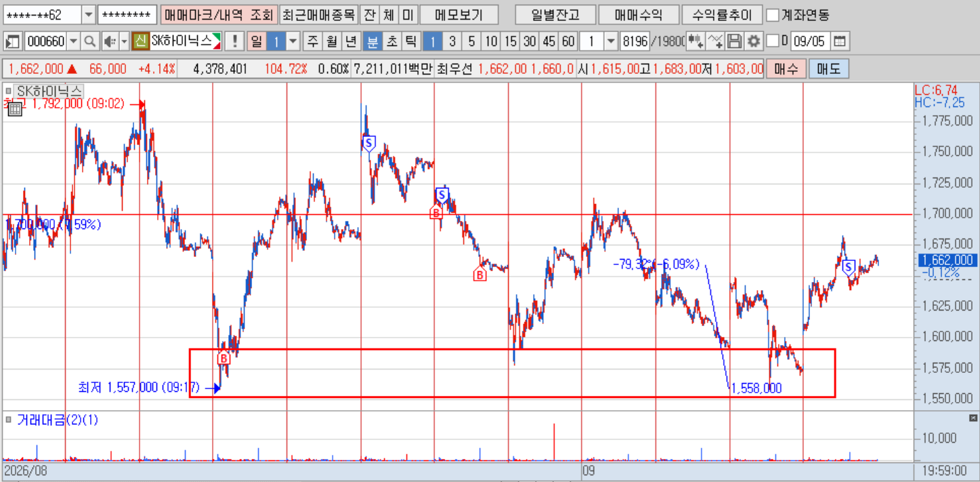Viewport: 980px width, 482px height.
Task: Save chart settings with the floppy disk icon
Action: click(x=734, y=41)
